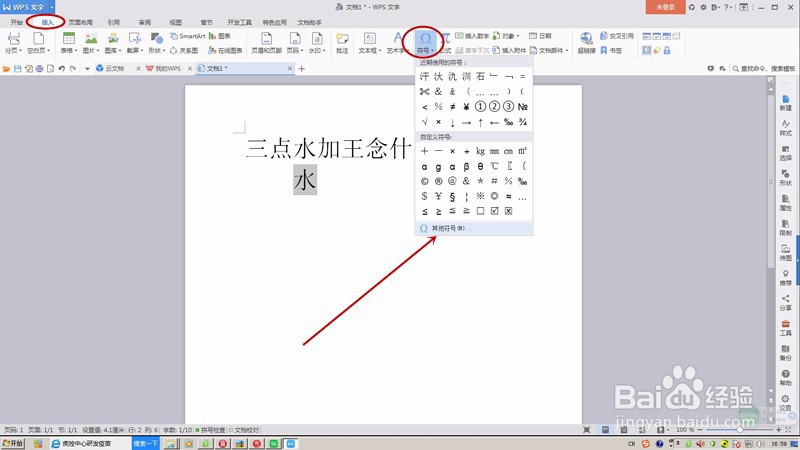Select the square root √ symbol
This screenshot has height=450, width=800.
tap(424, 122)
